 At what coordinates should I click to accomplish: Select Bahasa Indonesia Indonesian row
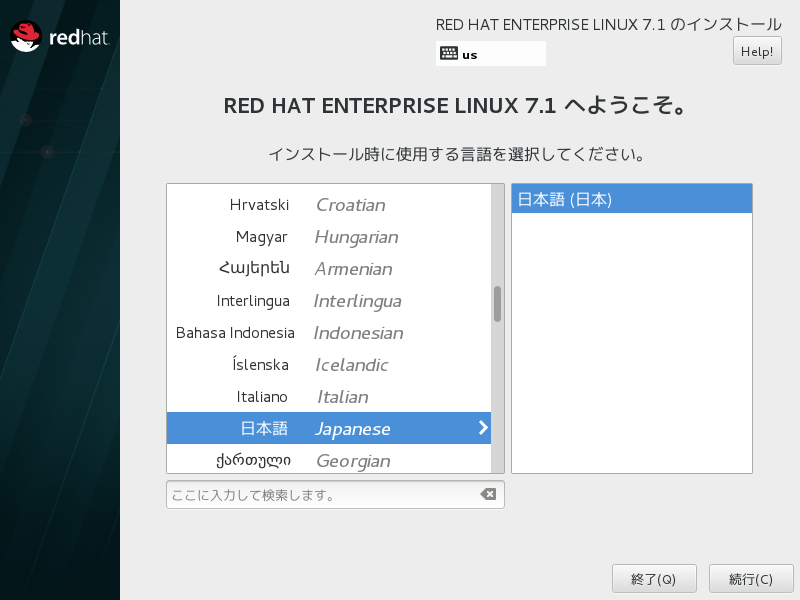(x=329, y=333)
